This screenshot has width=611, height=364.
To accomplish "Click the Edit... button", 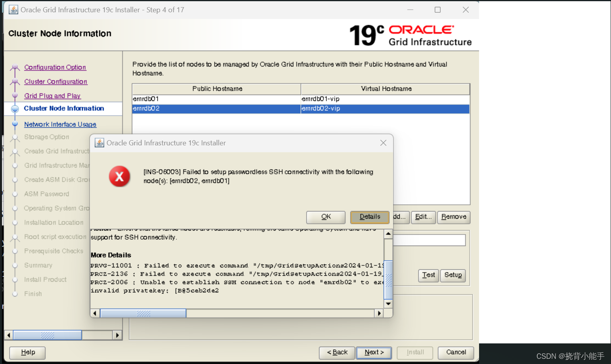I will click(424, 217).
